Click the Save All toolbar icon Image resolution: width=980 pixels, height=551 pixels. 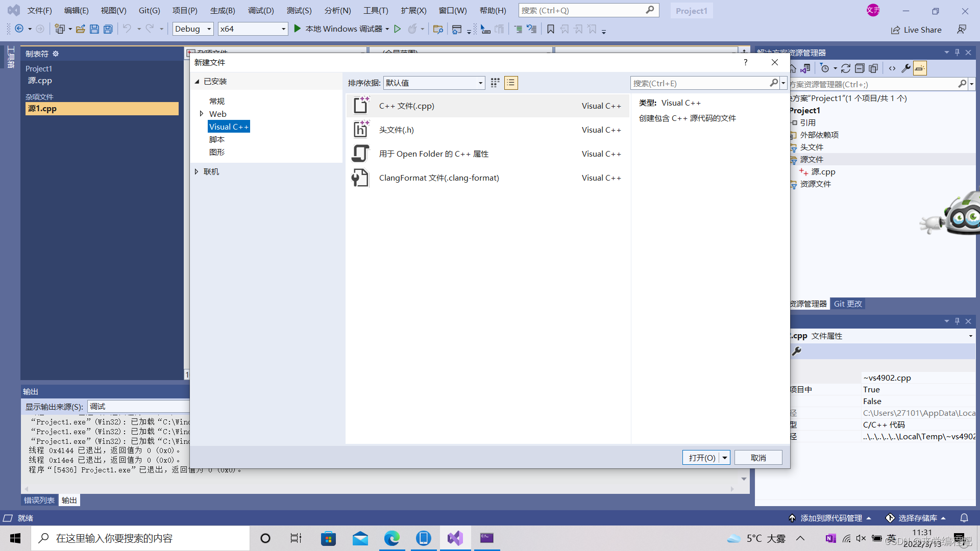[108, 29]
